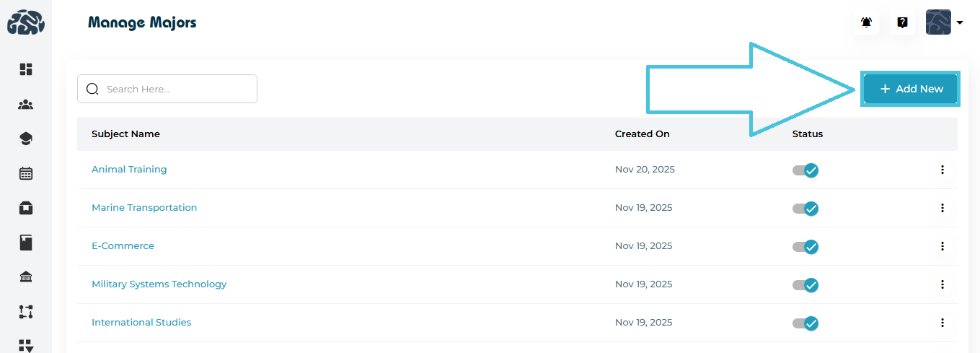Open the book icon in sidebar
980x353 pixels.
(26, 243)
